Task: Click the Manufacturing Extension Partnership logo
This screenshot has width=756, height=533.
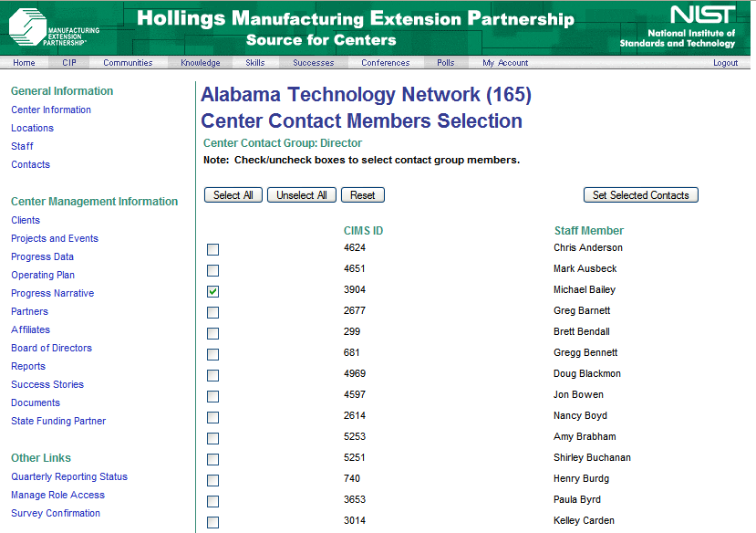Action: pyautogui.click(x=54, y=28)
